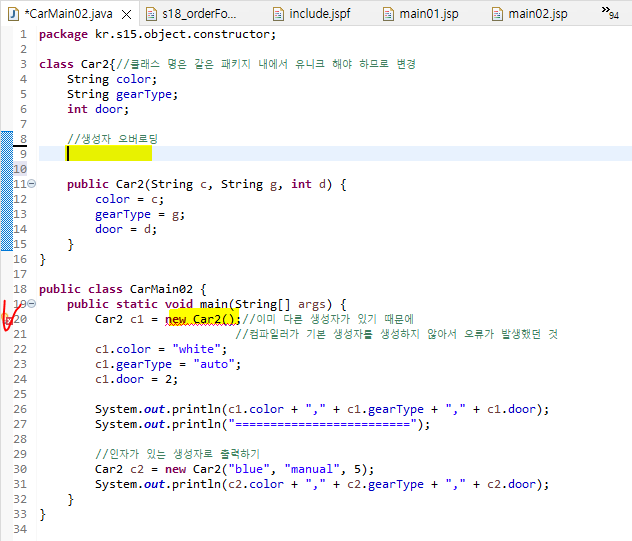
Task: Click 'gearType = g;' on line 13
Action: coord(140,214)
